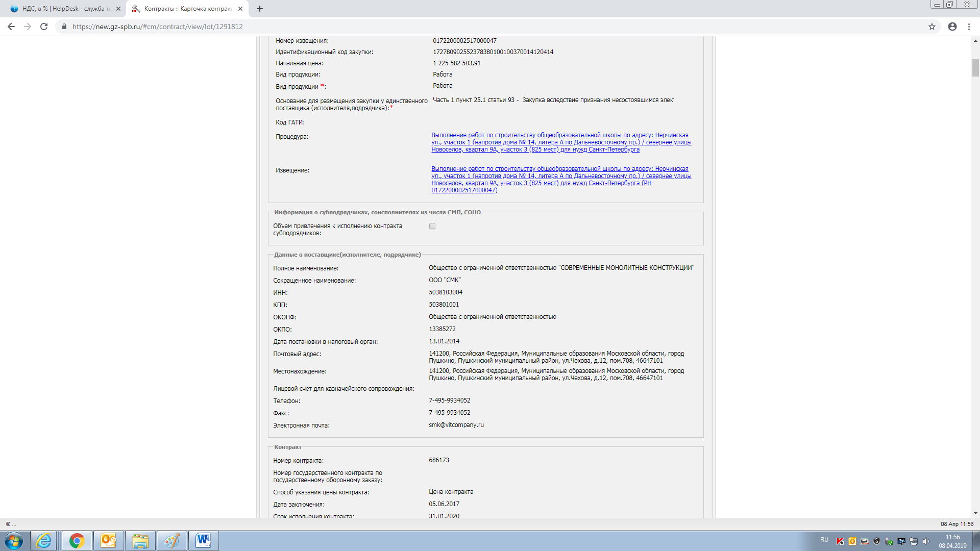980x551 pixels.
Task: Open Microsoft Word from the taskbar
Action: point(203,540)
